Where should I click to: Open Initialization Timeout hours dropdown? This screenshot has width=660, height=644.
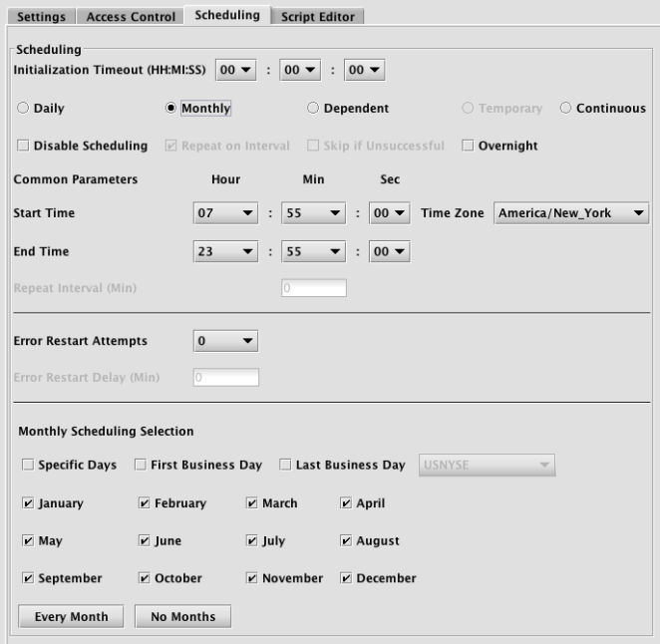pyautogui.click(x=236, y=72)
